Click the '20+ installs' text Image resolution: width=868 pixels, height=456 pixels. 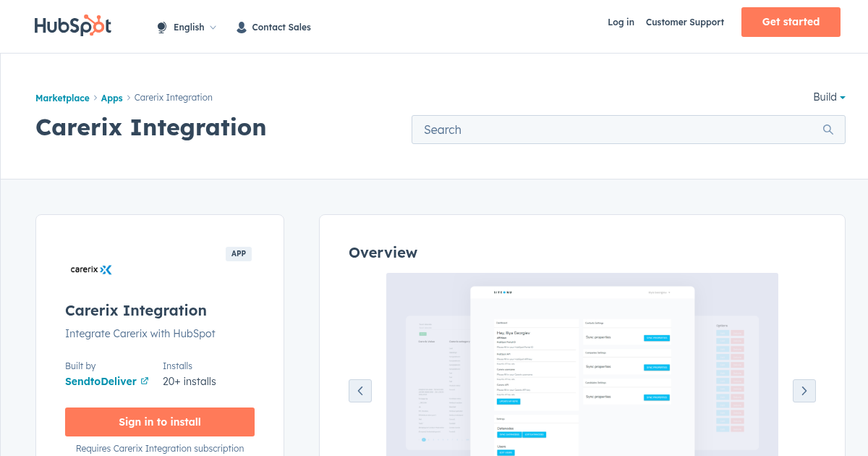point(190,381)
